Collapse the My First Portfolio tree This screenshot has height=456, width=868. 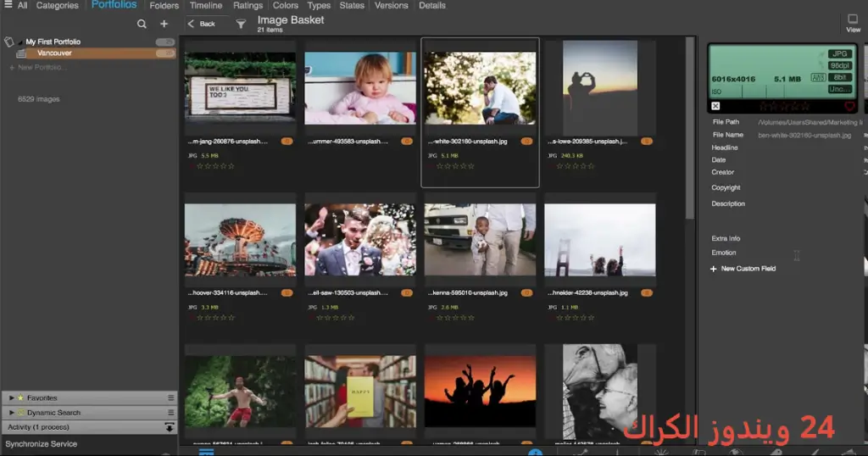(x=20, y=42)
